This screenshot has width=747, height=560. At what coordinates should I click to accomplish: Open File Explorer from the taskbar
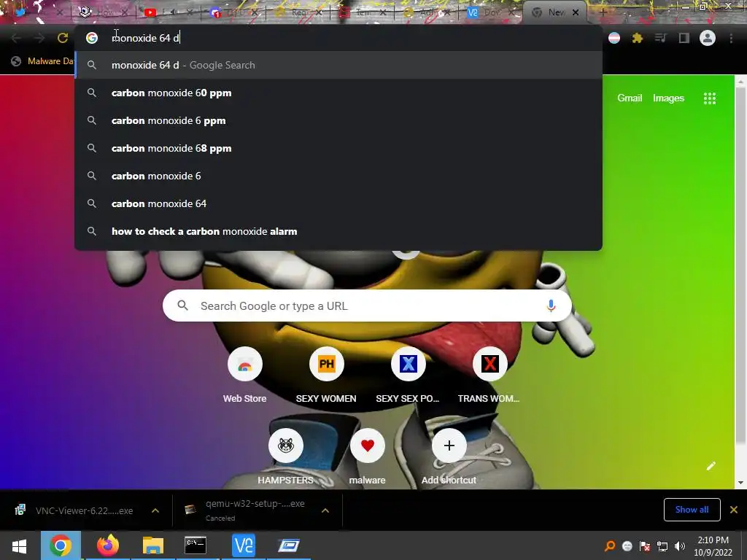[x=152, y=545]
